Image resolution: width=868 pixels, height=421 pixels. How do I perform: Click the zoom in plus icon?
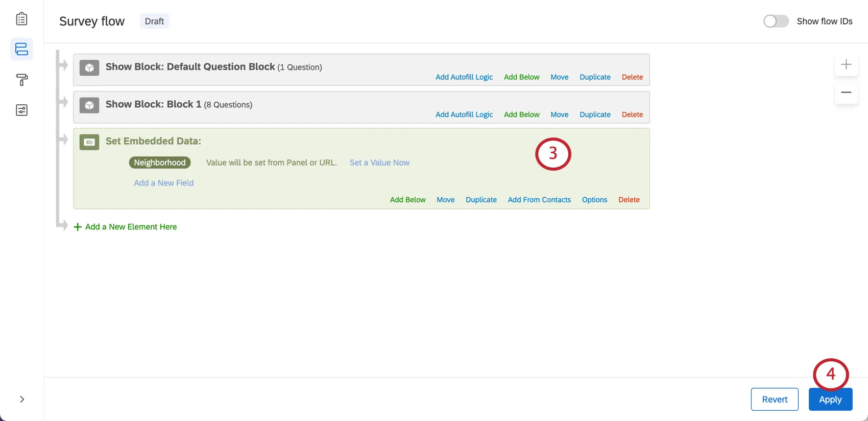[846, 64]
